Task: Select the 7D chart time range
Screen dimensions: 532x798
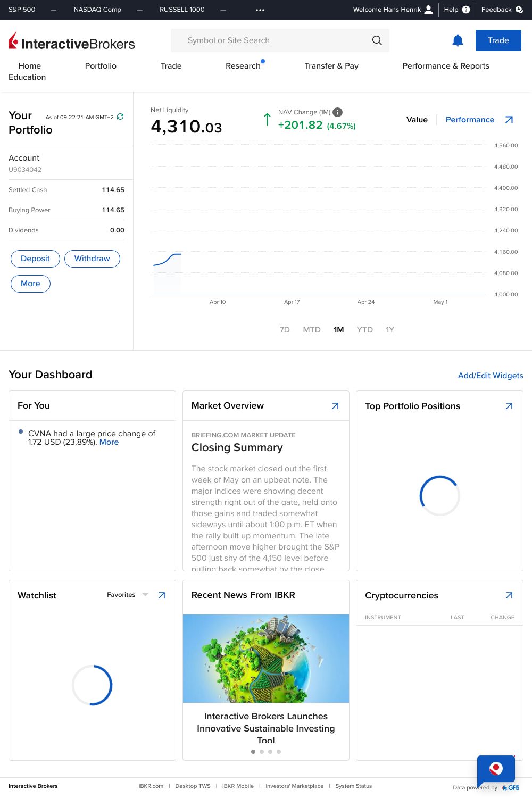Action: [x=285, y=330]
